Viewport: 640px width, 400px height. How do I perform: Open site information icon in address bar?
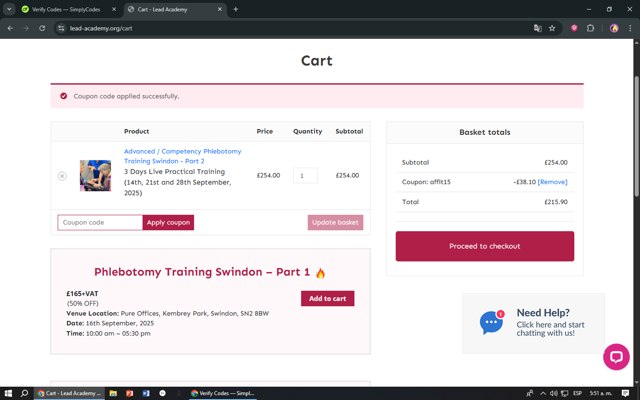61,28
